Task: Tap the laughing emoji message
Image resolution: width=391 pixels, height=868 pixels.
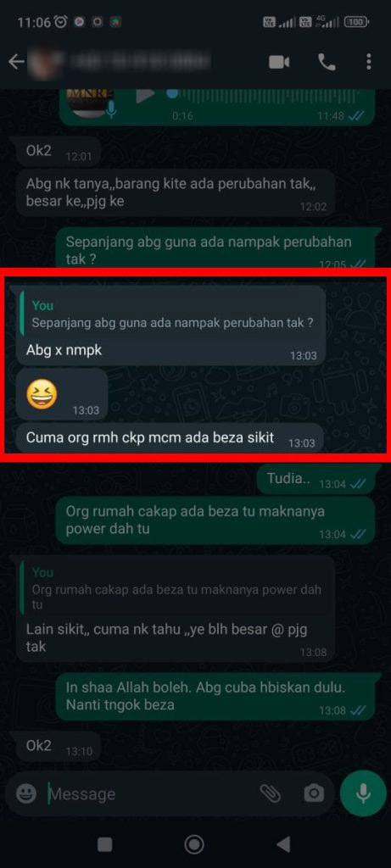Action: tap(62, 394)
